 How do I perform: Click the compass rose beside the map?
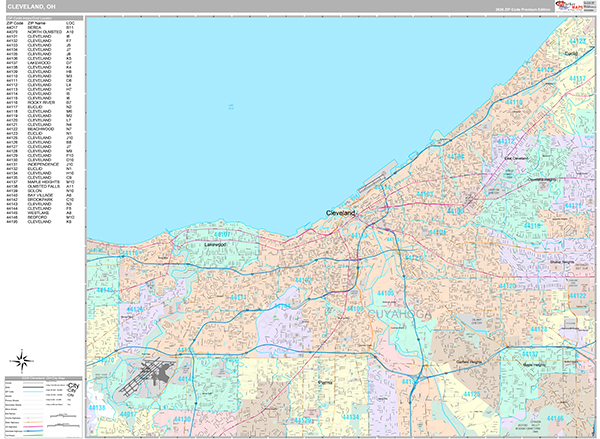22,361
